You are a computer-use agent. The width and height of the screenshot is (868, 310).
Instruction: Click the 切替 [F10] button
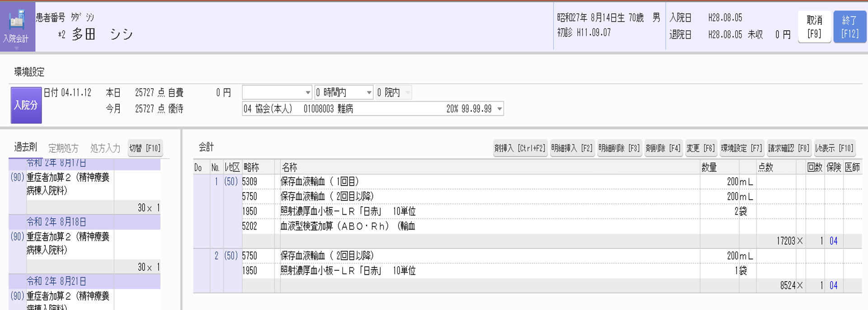tap(145, 148)
